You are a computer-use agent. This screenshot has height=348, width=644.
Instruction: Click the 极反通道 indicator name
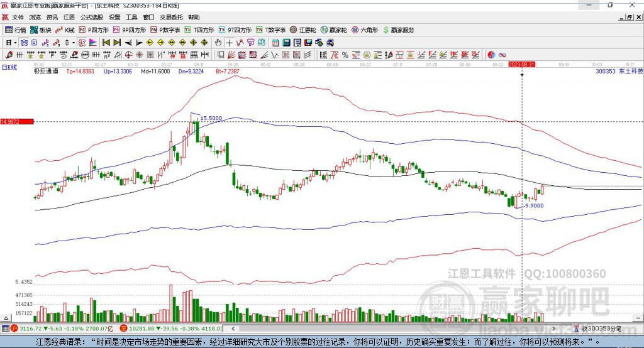pos(46,72)
